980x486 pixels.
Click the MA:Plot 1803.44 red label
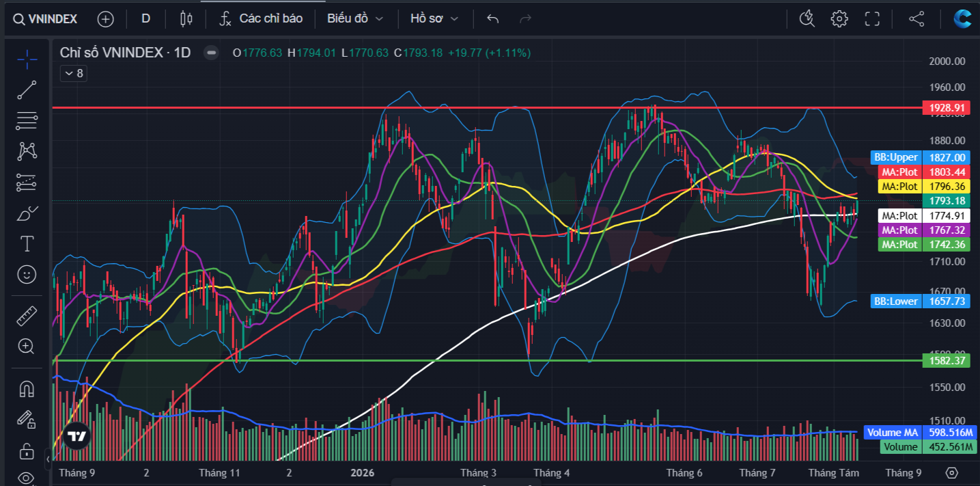(x=924, y=172)
